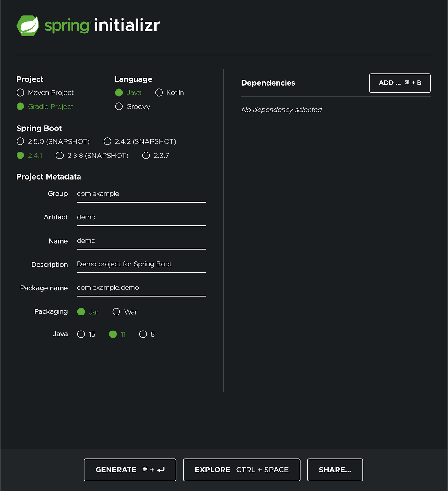448x491 pixels.
Task: Click the Dependencies heading
Action: click(268, 83)
